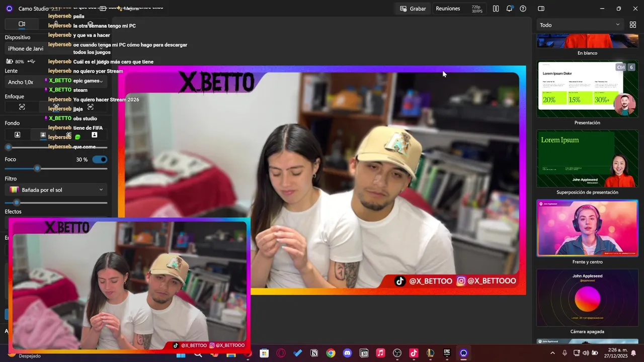Click the microphone tray icon

coord(565,353)
